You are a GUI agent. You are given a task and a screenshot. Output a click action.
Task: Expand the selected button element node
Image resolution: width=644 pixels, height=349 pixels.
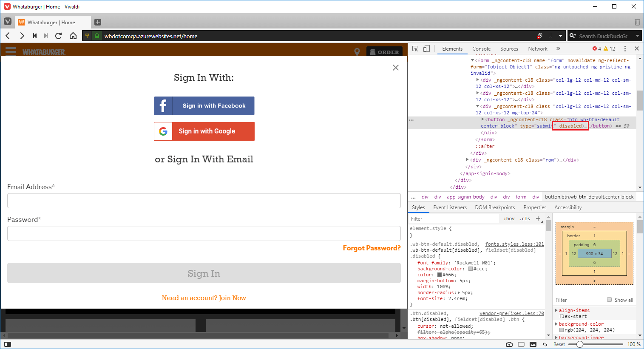pos(482,119)
